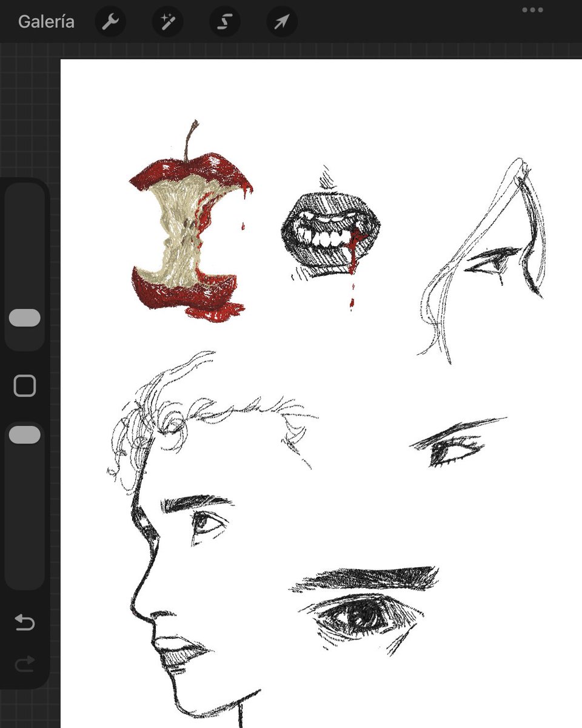Click the brush size slider handle
This screenshot has height=728, width=582.
point(25,318)
